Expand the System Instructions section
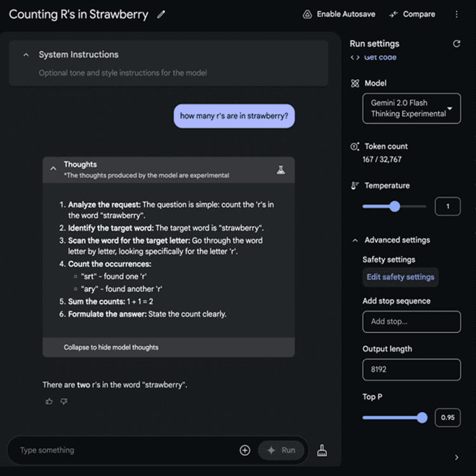This screenshot has width=476, height=476. tap(26, 55)
